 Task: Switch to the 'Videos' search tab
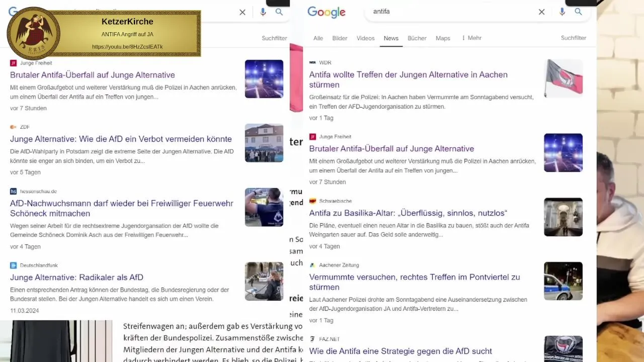pyautogui.click(x=365, y=38)
